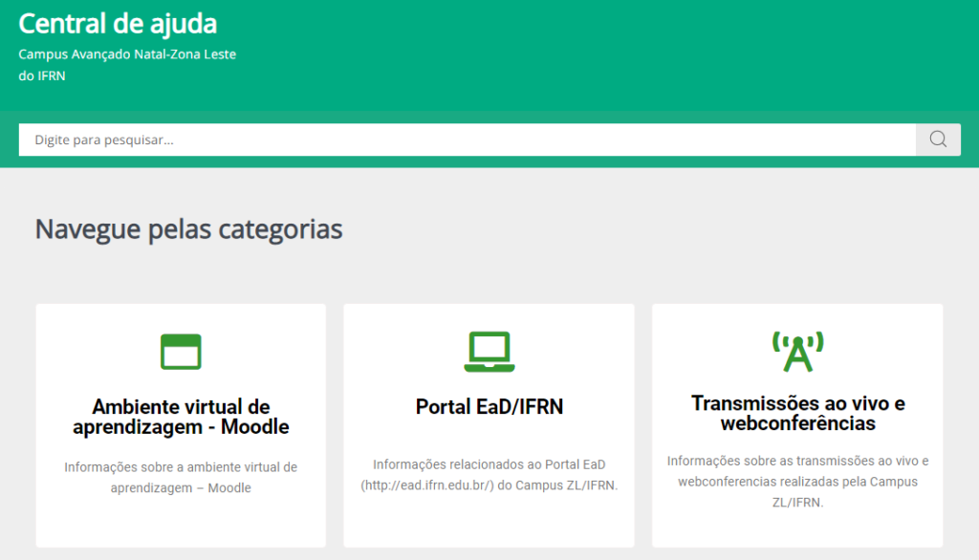Click the Moodle browser window icon
Viewport: 979px width, 560px height.
tap(181, 352)
